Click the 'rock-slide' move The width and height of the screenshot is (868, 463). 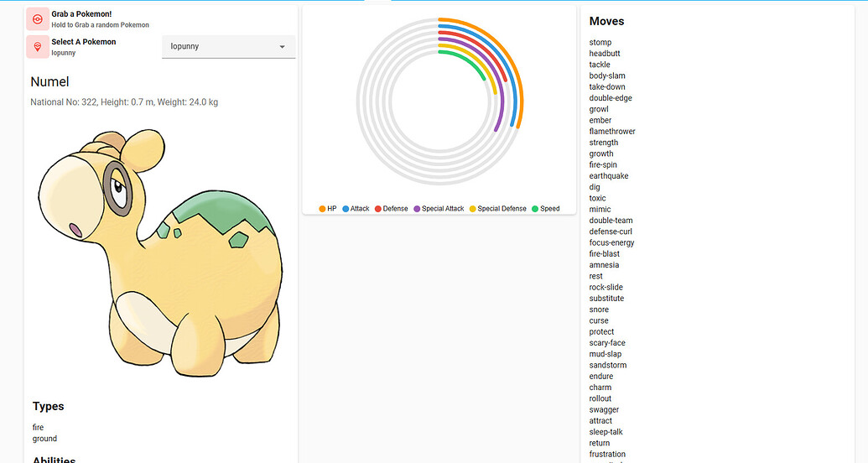coord(606,287)
